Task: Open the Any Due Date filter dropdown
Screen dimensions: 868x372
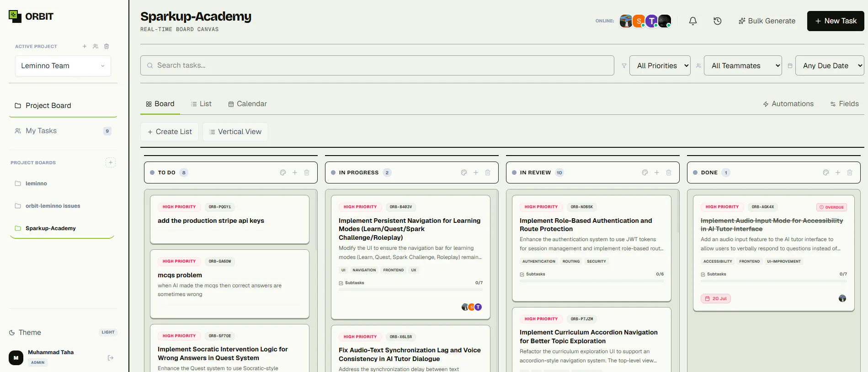Action: coord(830,65)
